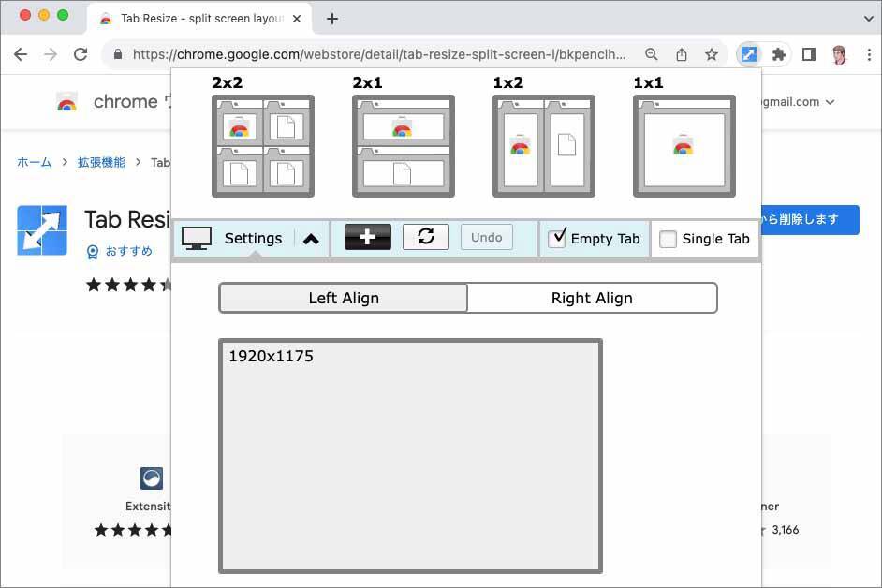Click the monitor display icon
The width and height of the screenshot is (882, 588).
(197, 239)
